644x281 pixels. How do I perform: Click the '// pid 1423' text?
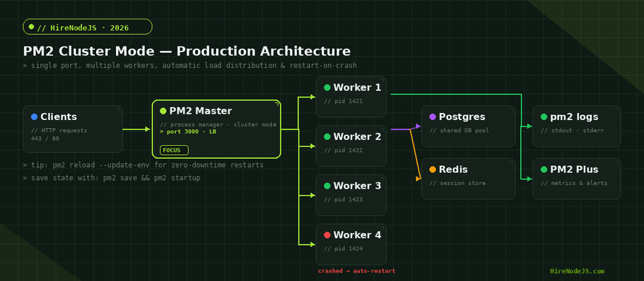click(343, 199)
